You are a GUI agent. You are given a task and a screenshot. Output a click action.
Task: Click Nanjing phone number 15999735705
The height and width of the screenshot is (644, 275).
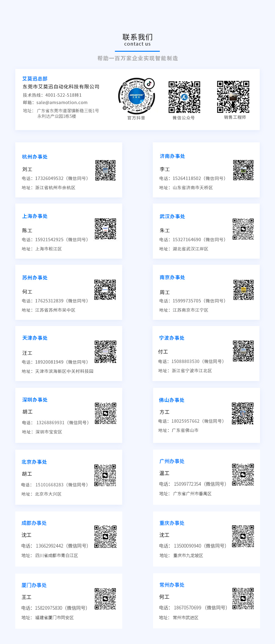[x=187, y=301]
